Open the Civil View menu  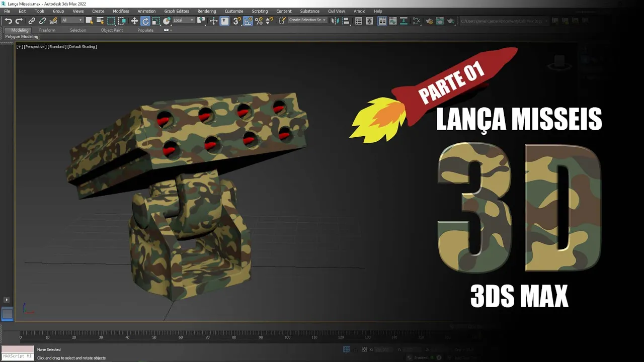(x=337, y=11)
